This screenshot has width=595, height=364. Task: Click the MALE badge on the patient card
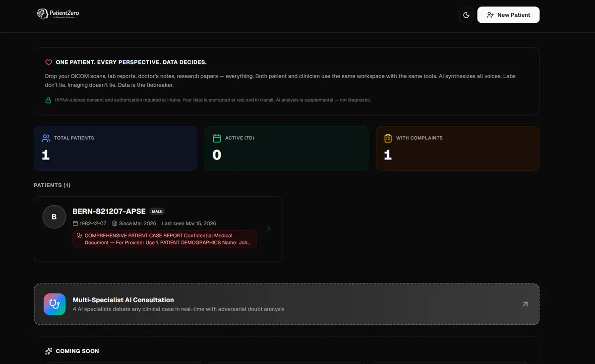coord(157,211)
